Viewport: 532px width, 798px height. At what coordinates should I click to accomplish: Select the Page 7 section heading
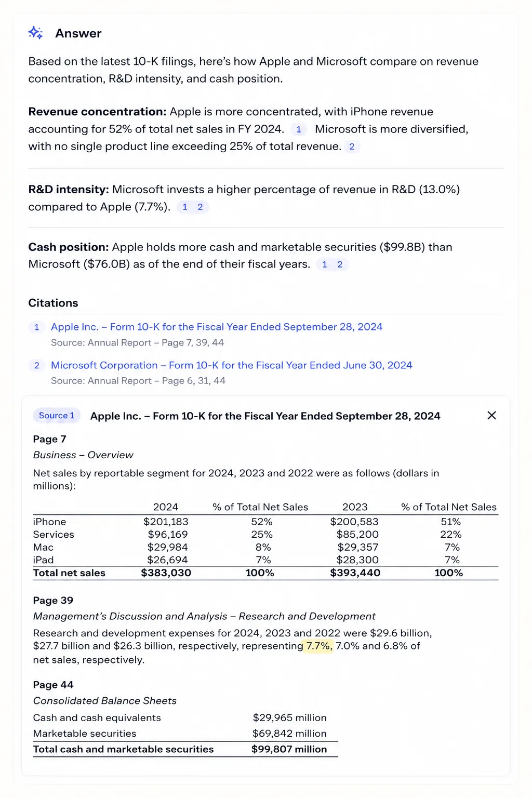[x=50, y=439]
